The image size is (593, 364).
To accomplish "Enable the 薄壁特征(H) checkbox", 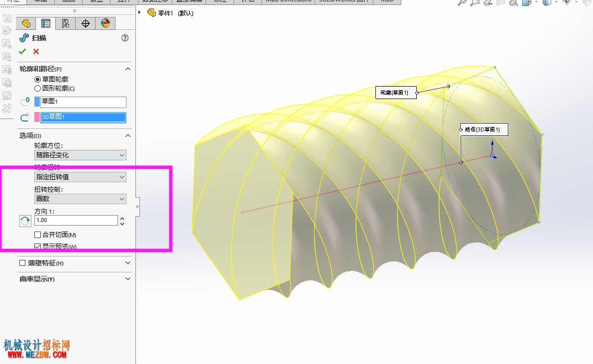I will click(x=23, y=263).
